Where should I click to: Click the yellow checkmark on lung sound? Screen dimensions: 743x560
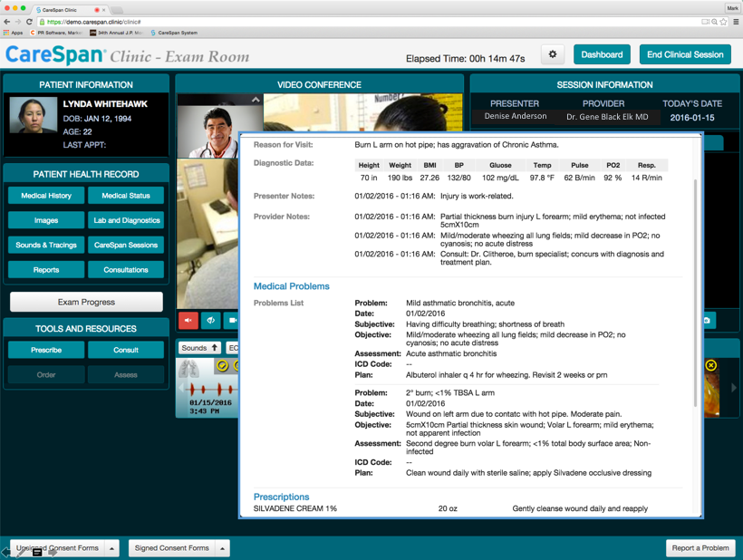click(x=222, y=366)
